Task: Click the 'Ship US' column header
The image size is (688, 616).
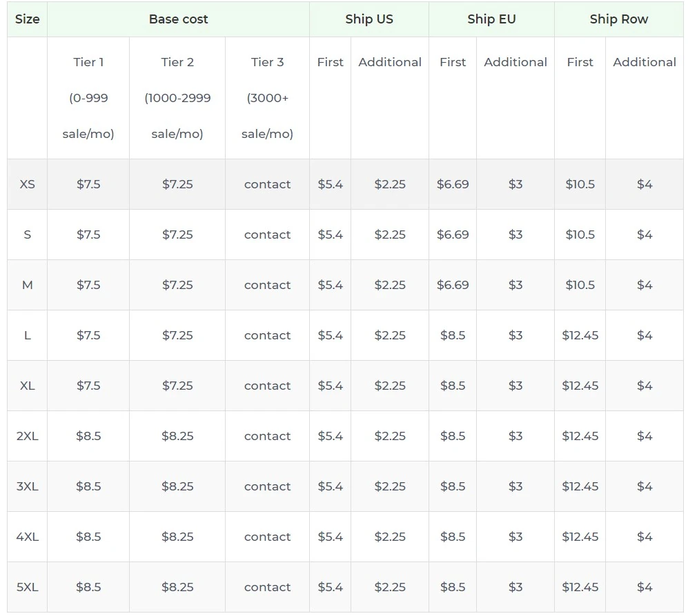Action: pyautogui.click(x=369, y=19)
